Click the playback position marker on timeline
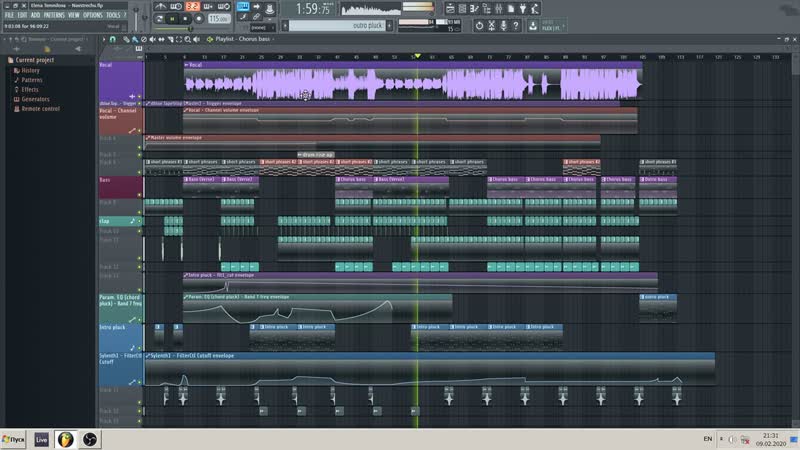This screenshot has height=450, width=800. [x=417, y=56]
